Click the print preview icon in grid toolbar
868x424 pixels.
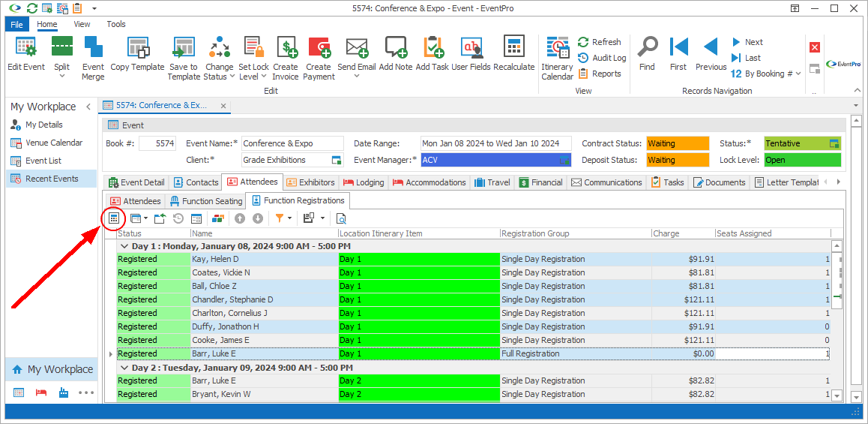coord(341,218)
